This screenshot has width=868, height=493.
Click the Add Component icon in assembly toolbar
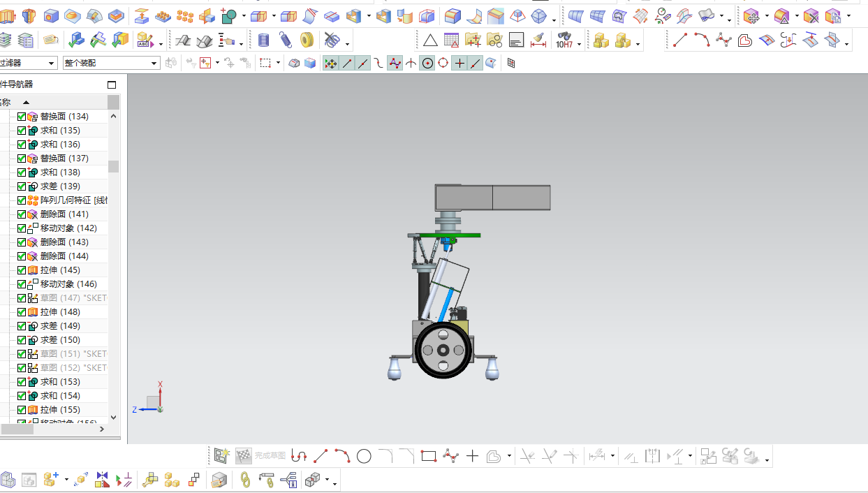[51, 480]
